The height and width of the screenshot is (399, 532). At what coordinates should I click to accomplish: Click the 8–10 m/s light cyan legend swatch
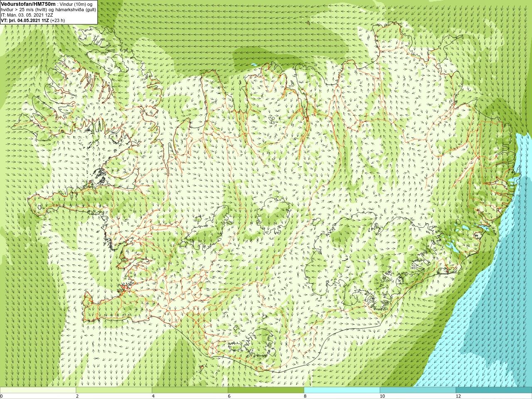point(342,390)
